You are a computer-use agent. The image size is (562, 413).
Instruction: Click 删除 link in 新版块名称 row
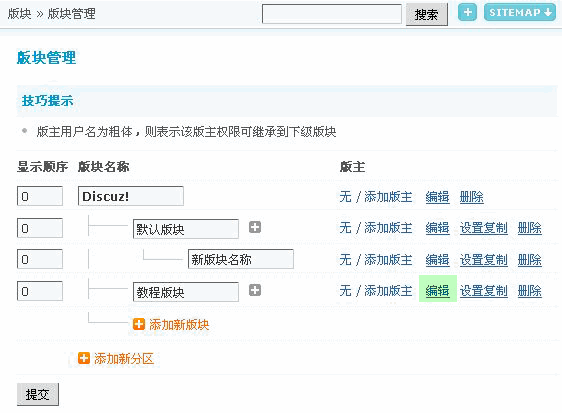click(x=529, y=260)
